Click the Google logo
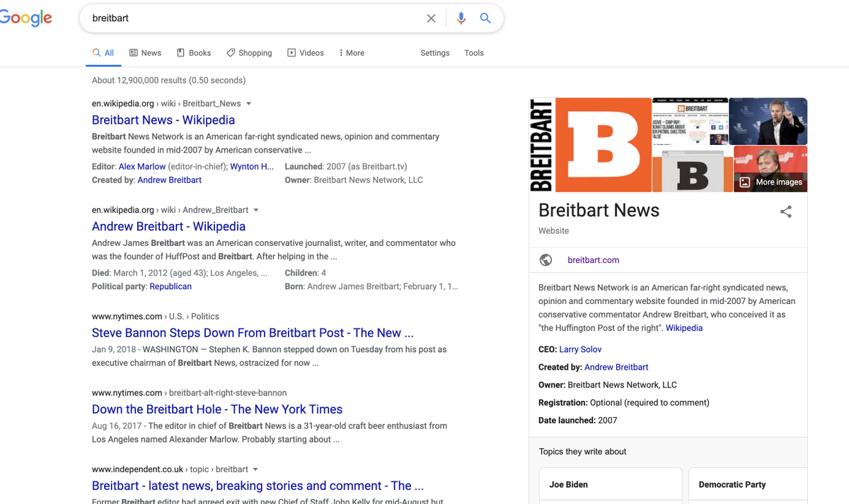The height and width of the screenshot is (504, 849). 25,18
